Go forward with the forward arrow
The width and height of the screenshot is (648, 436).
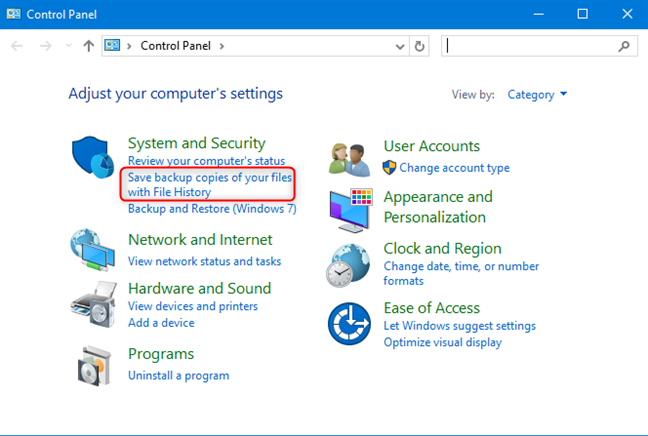(x=45, y=45)
